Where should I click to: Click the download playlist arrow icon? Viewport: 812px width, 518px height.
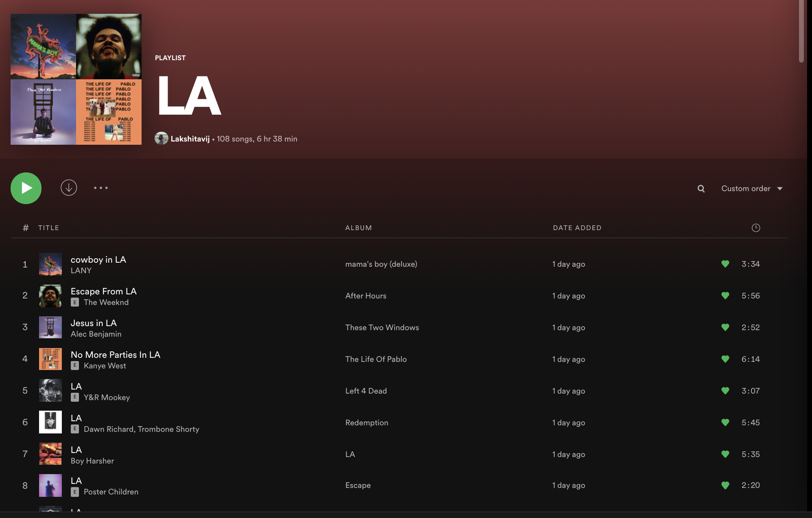[69, 188]
